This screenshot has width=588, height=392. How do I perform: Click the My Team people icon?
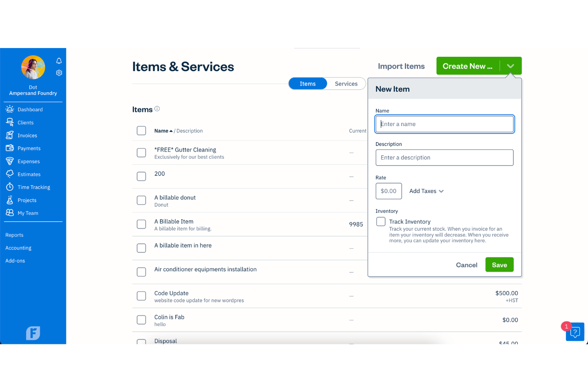tap(10, 213)
